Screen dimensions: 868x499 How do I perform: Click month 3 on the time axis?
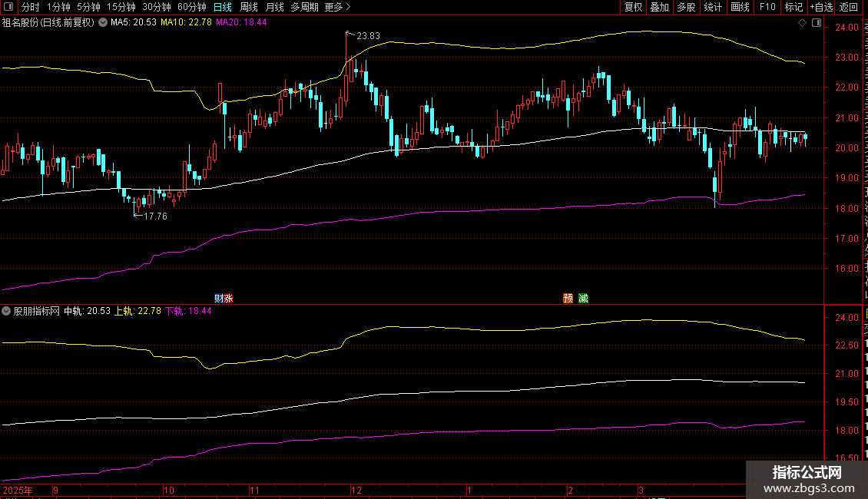[641, 490]
